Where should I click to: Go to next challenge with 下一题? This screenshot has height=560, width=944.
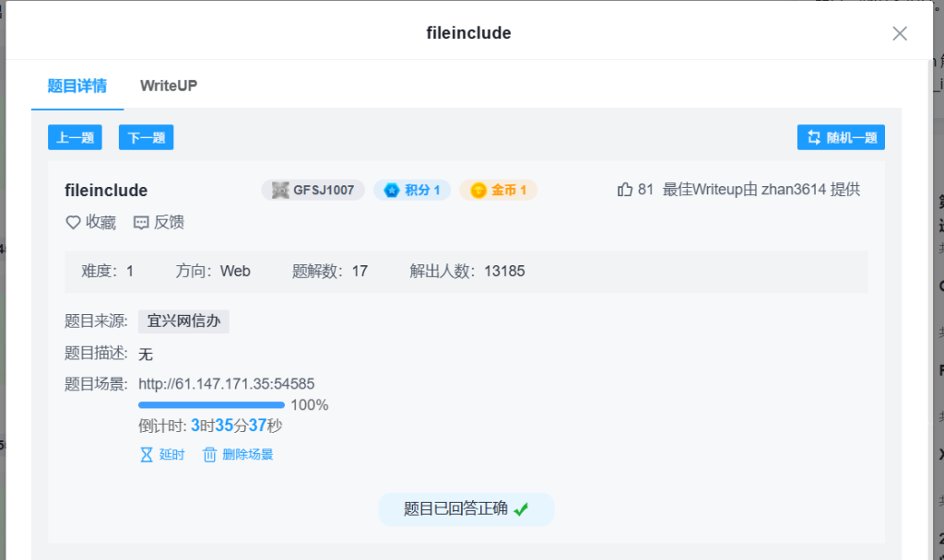(147, 137)
